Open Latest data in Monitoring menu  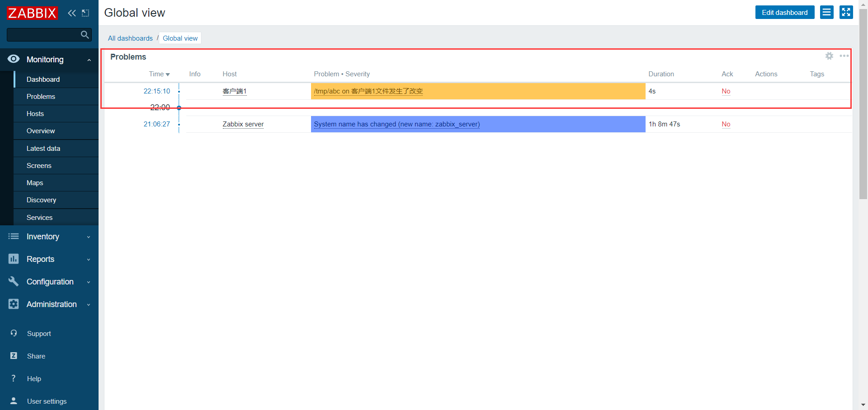(x=43, y=149)
